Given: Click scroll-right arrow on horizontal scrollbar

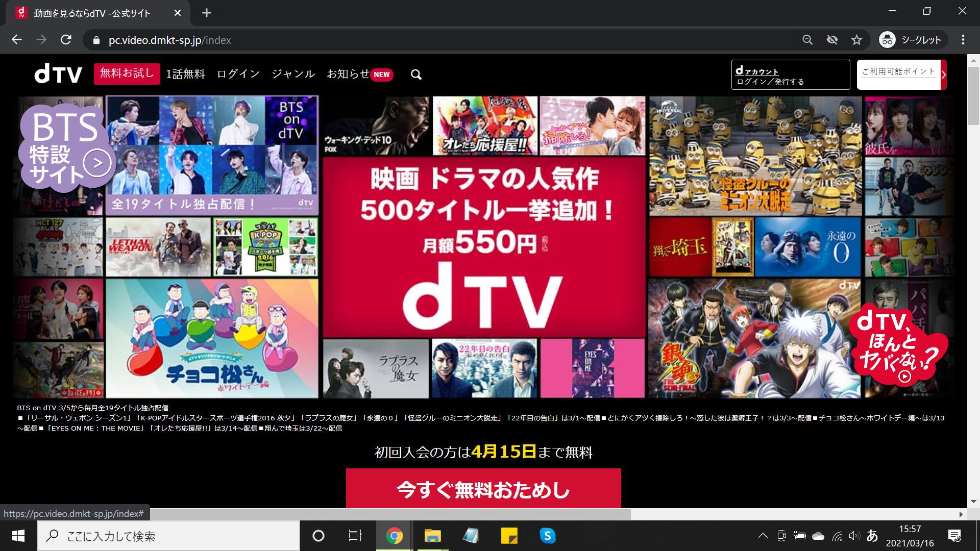Looking at the screenshot, I should (x=961, y=514).
